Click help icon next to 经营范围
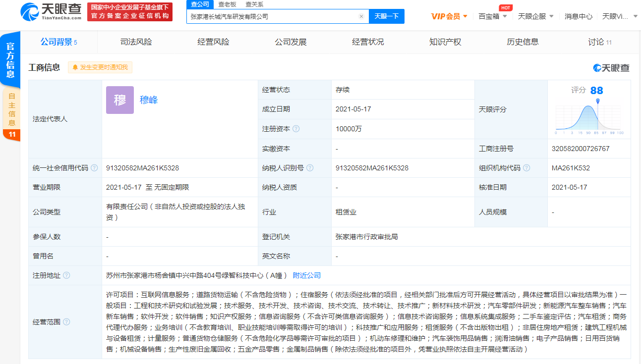Screen dimensions: 641x364 pyautogui.click(x=66, y=322)
